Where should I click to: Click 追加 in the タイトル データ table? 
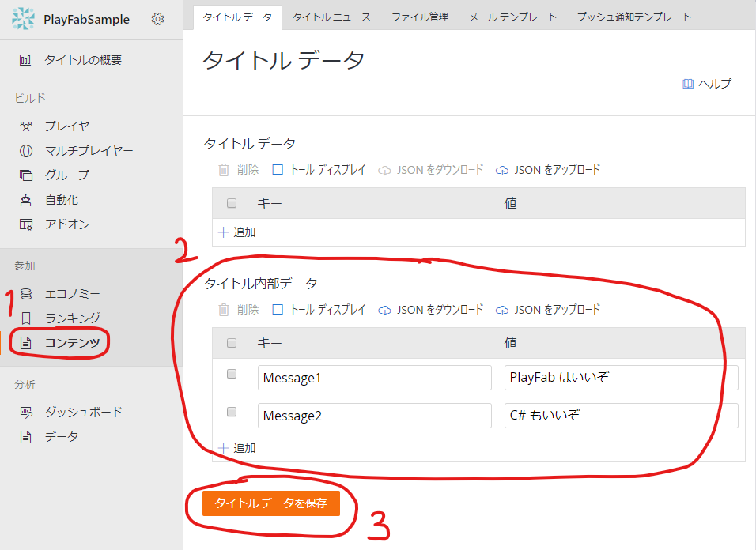[244, 232]
